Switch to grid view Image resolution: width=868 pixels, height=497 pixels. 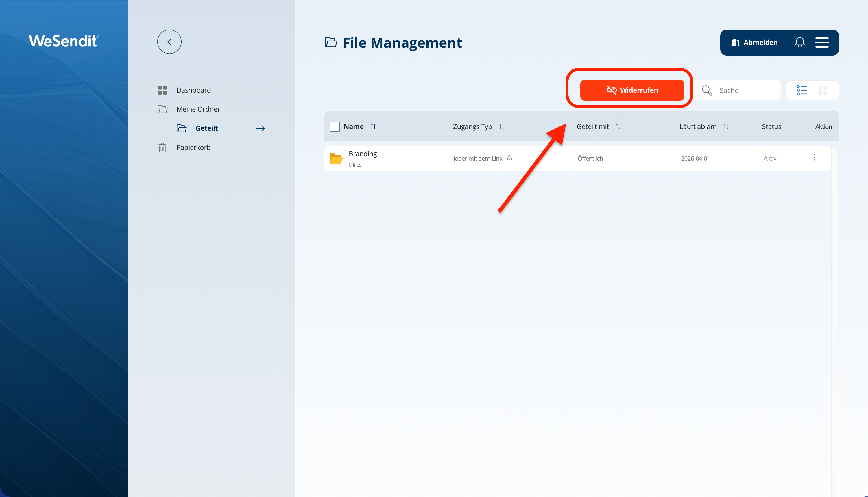point(823,90)
